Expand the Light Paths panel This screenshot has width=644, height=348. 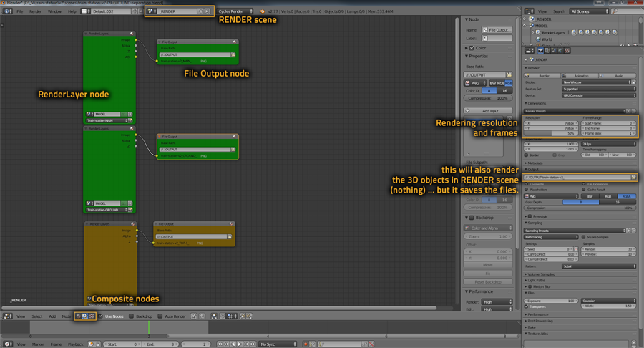coord(536,280)
